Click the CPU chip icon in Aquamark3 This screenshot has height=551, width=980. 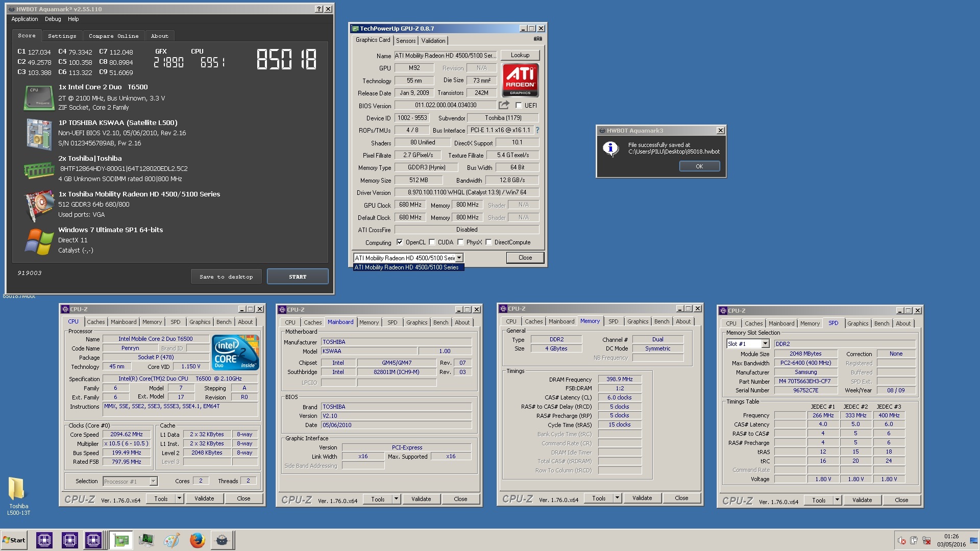(39, 97)
